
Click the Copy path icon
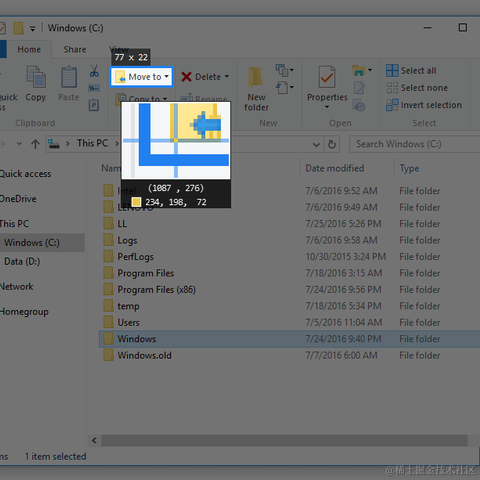tap(94, 88)
